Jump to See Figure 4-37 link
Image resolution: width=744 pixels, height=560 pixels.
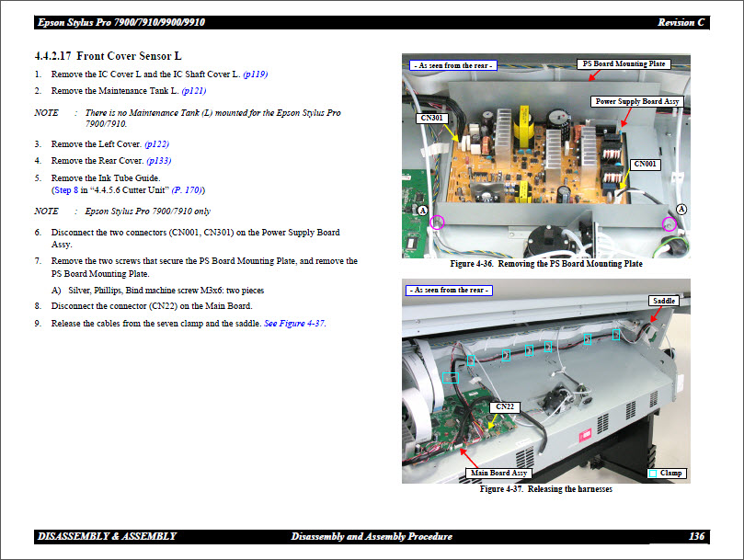294,323
